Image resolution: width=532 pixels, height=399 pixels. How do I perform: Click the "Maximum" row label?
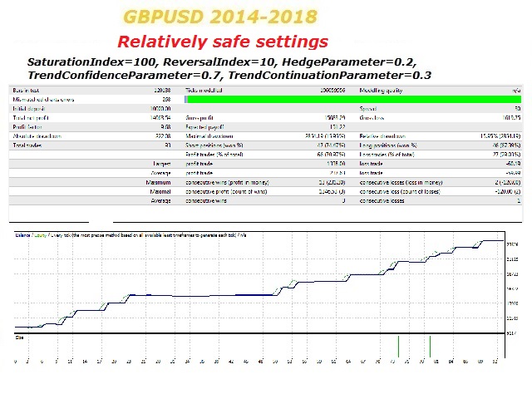(158, 183)
